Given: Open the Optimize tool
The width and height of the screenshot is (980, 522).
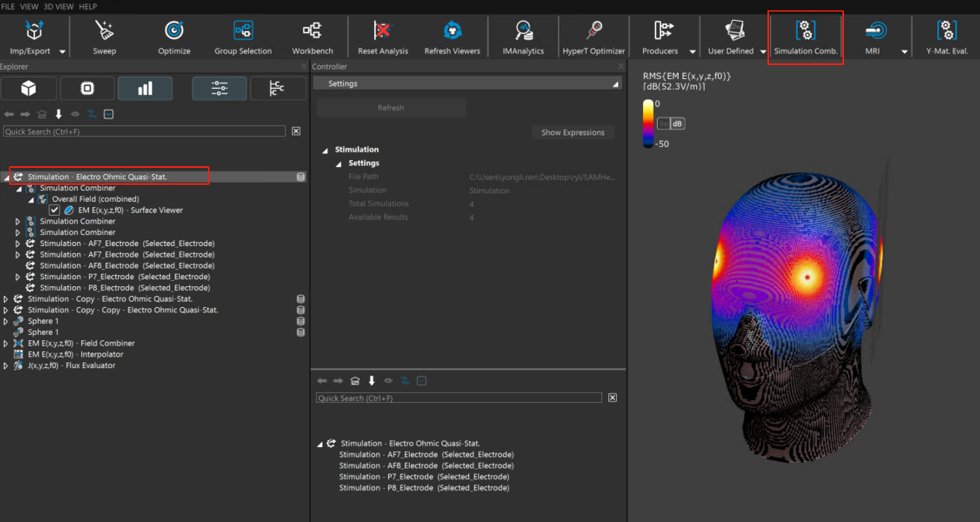Looking at the screenshot, I should [174, 31].
